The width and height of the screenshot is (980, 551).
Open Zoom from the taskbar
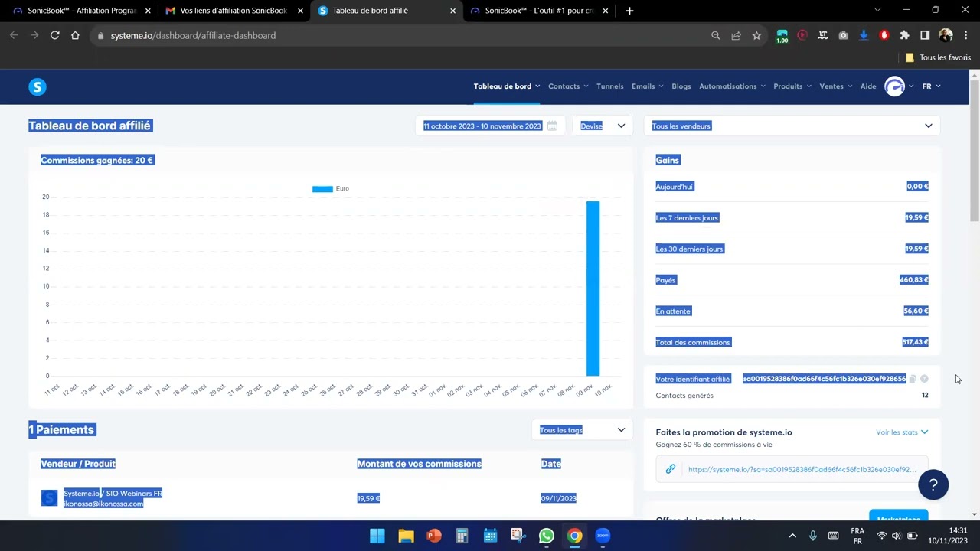point(603,536)
